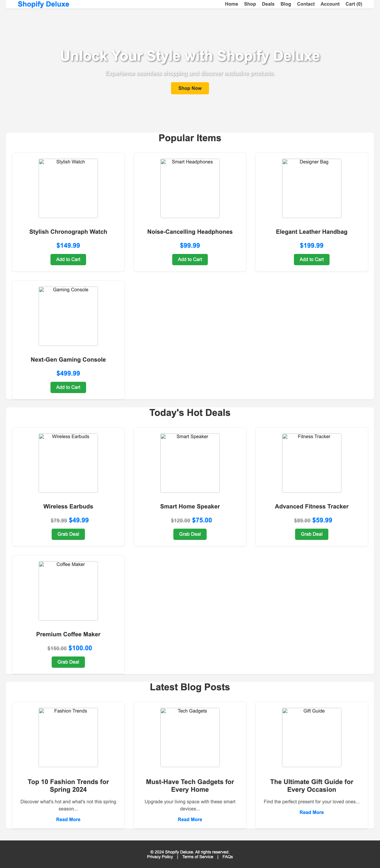
Task: View the Cart (0)
Action: coord(354,4)
